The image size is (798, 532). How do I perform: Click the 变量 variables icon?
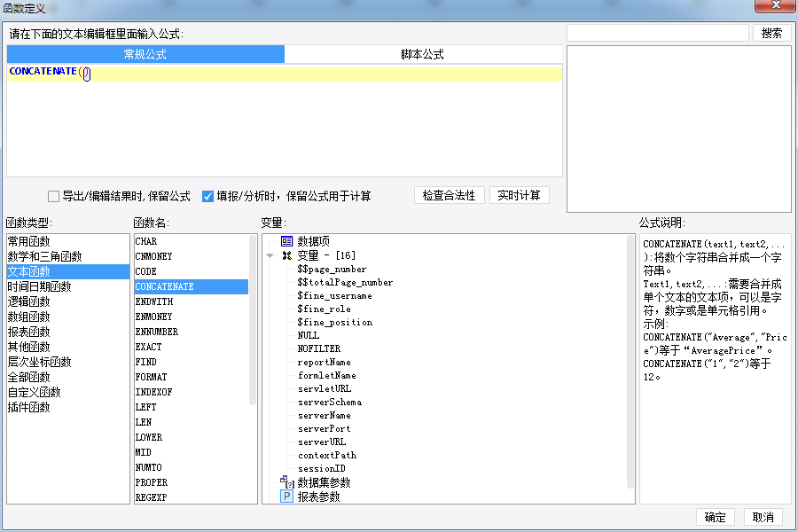287,255
